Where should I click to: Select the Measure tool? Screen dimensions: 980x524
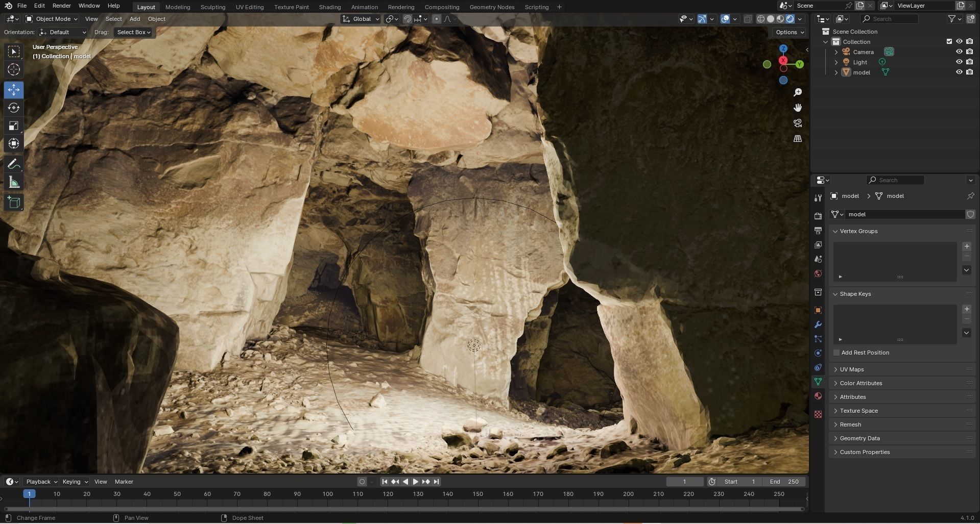pos(14,182)
